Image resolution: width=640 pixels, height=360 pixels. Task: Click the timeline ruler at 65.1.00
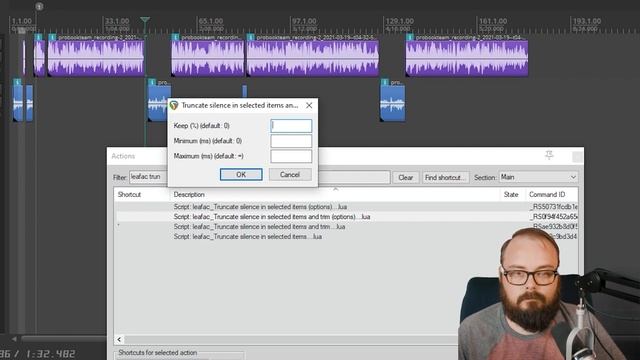(211, 21)
